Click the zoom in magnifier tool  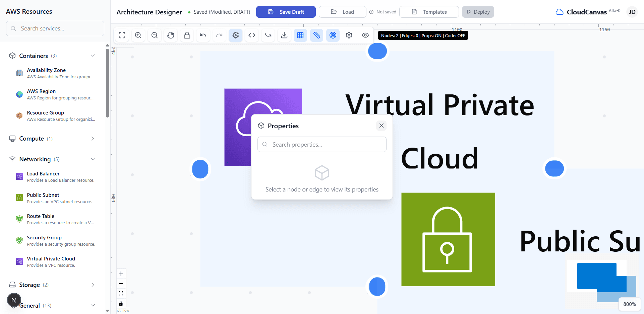tap(138, 35)
